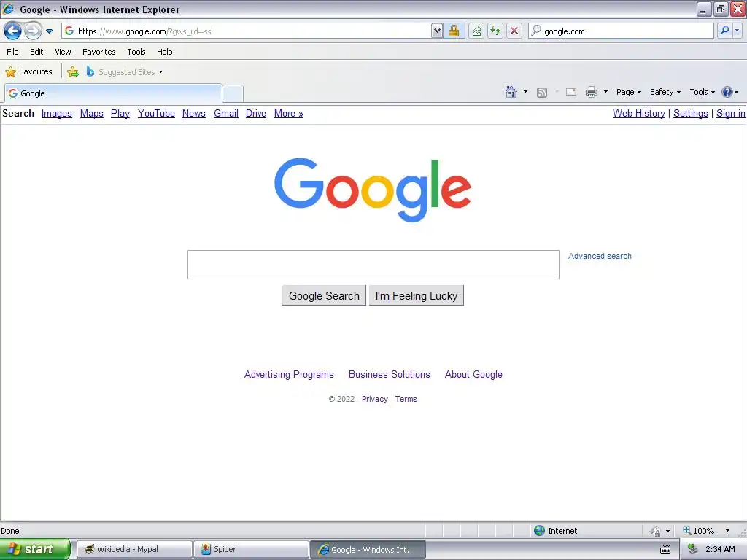Open Google Settings link
The height and width of the screenshot is (560, 747).
[x=691, y=113]
